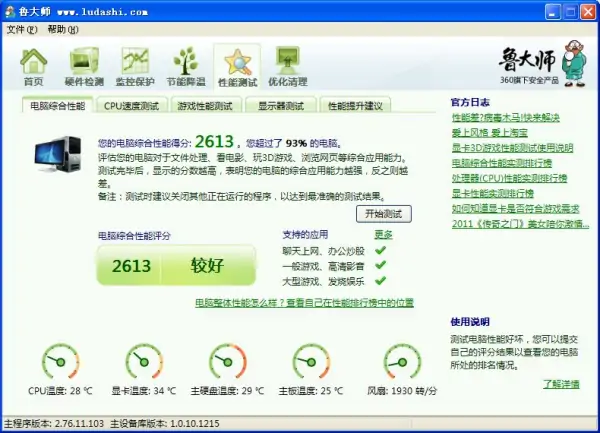Click the 主板温度 gauge dial
600x433 pixels.
pos(311,361)
